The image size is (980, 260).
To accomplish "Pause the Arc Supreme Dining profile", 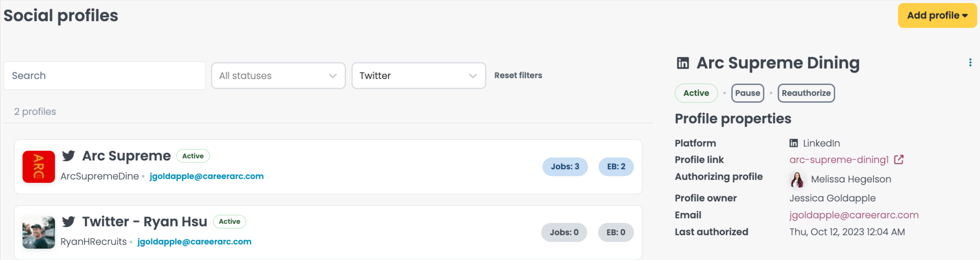I will click(748, 93).
